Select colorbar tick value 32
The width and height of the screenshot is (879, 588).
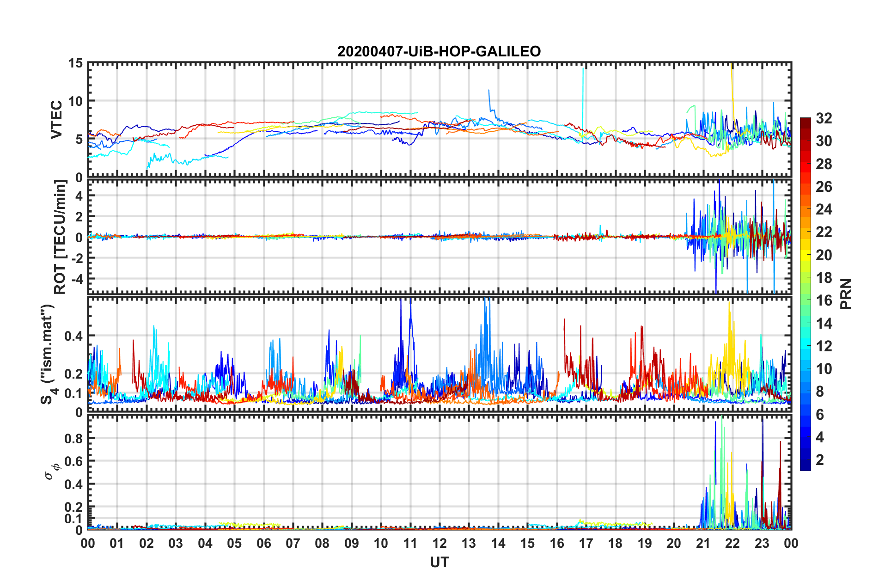[x=824, y=118]
